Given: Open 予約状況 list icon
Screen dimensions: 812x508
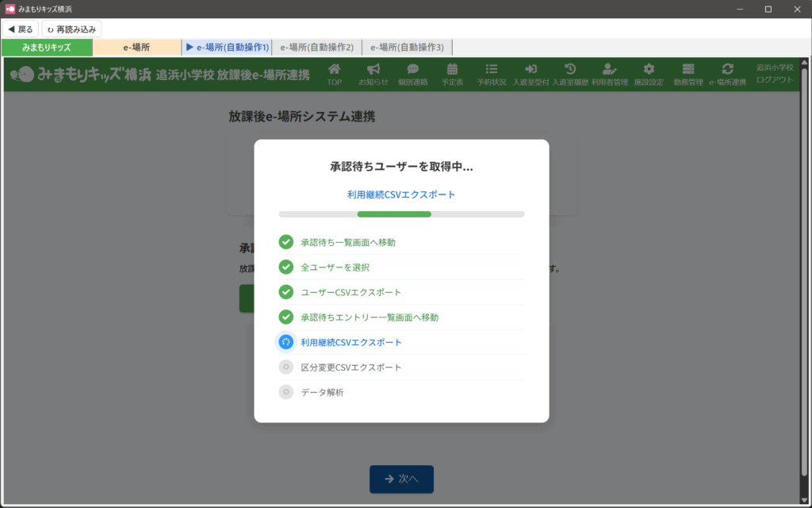Looking at the screenshot, I should tap(492, 70).
